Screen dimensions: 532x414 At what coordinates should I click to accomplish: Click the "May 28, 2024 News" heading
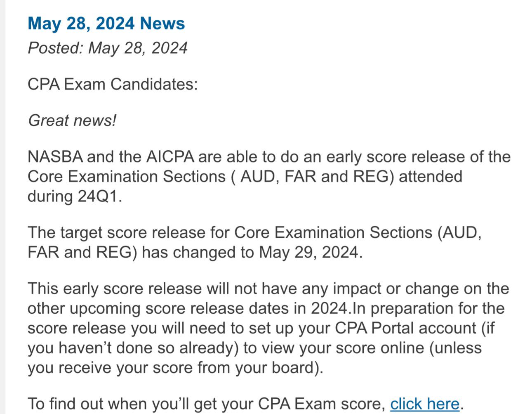[x=106, y=23]
